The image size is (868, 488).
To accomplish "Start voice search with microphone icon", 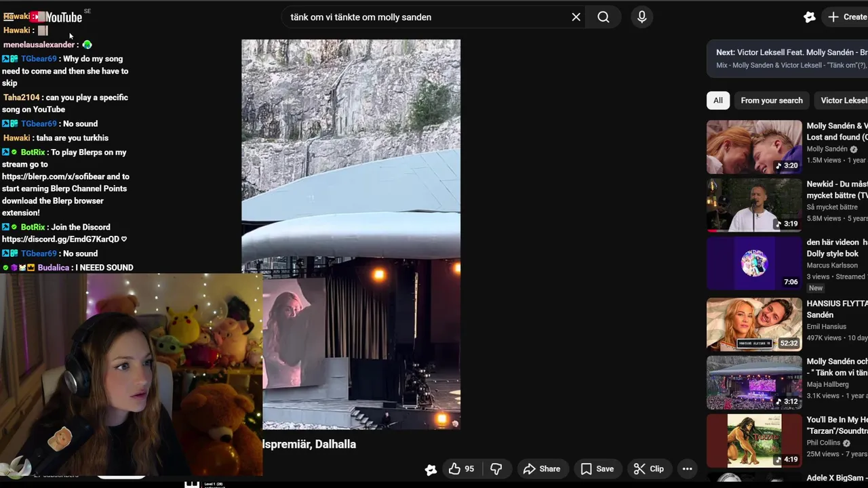I will point(642,17).
